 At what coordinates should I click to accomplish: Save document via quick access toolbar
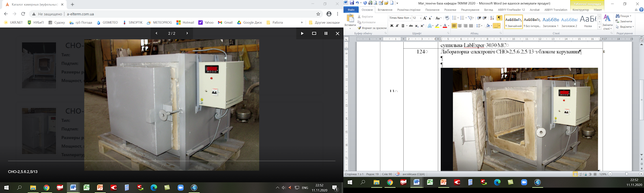(352, 3)
